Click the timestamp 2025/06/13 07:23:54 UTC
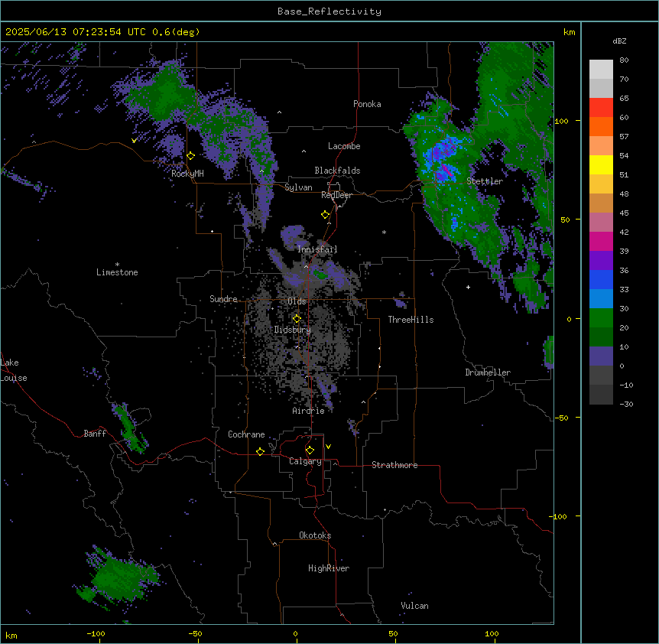 point(76,32)
